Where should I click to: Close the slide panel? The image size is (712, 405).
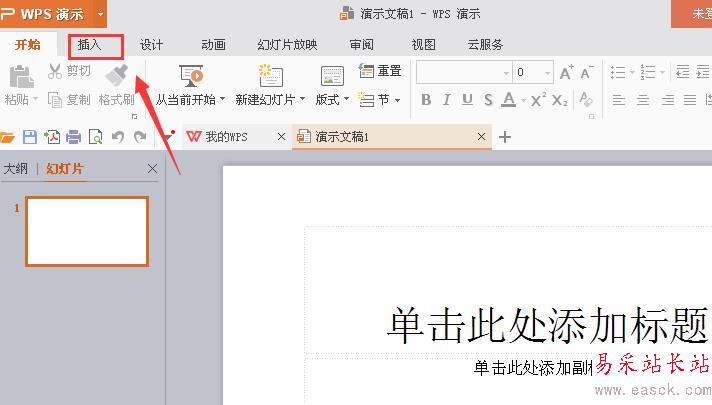tap(153, 169)
